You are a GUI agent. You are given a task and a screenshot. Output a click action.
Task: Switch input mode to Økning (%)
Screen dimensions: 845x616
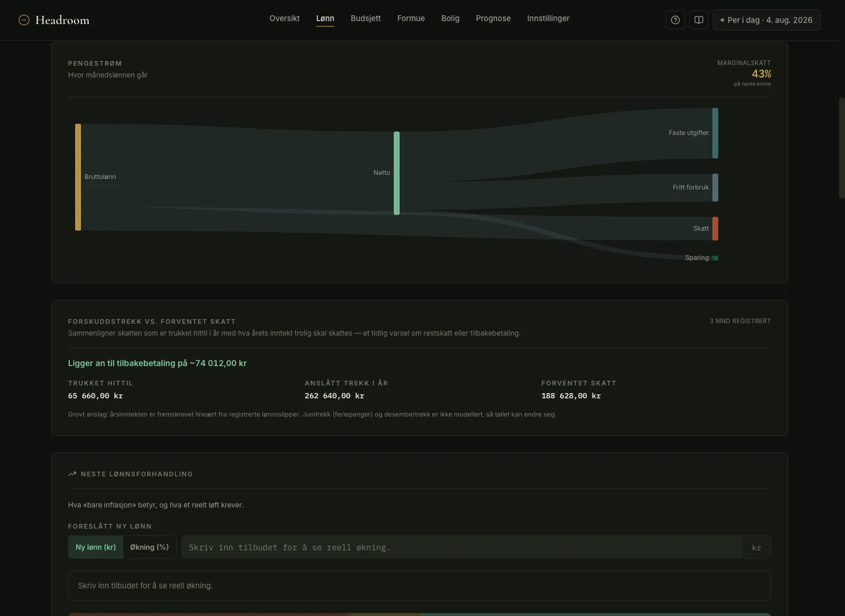pos(150,547)
